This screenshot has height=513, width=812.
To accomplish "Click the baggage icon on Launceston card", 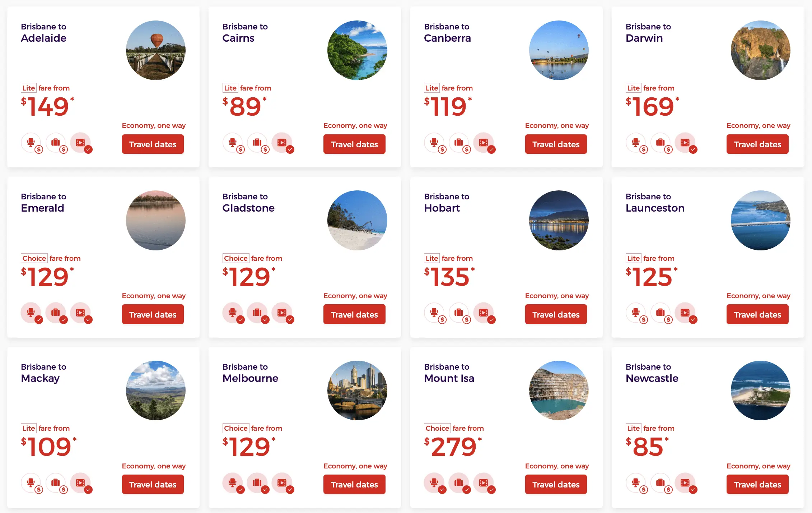I will tap(661, 313).
